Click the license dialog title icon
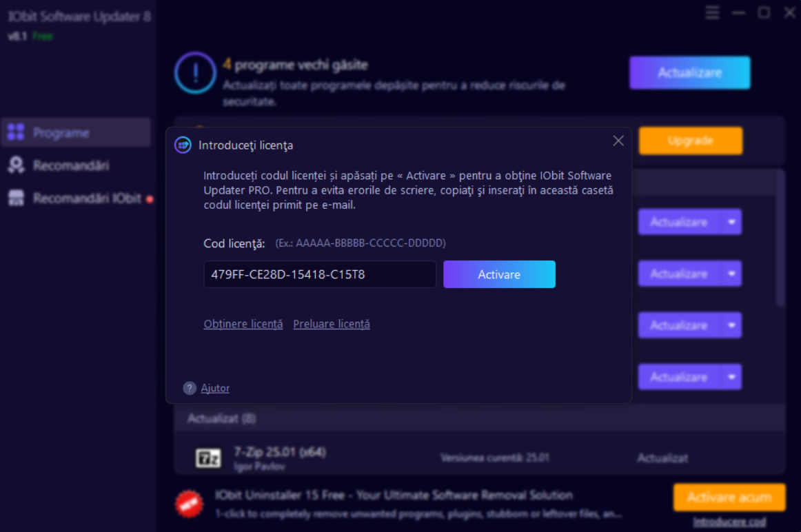Viewport: 801px width, 532px height. pyautogui.click(x=183, y=145)
